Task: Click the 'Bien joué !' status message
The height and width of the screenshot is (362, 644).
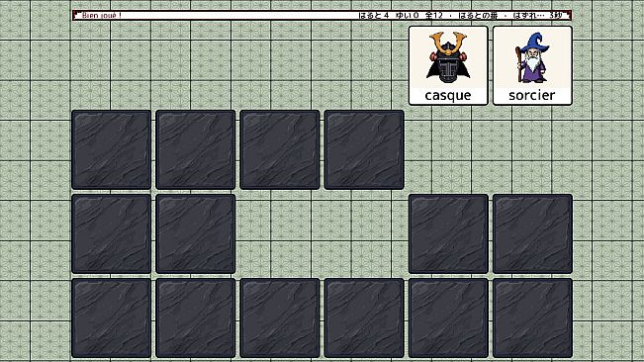Action: 102,16
